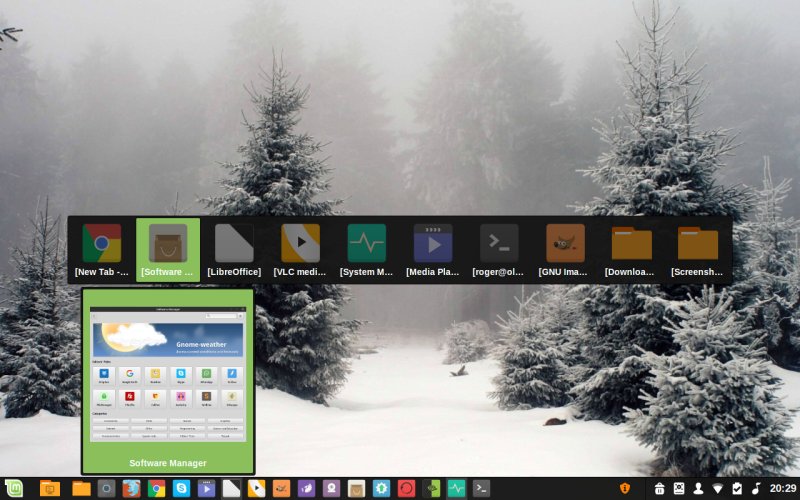Screen dimensions: 800x500
Task: Switch to the System Monitor window
Action: click(x=366, y=250)
